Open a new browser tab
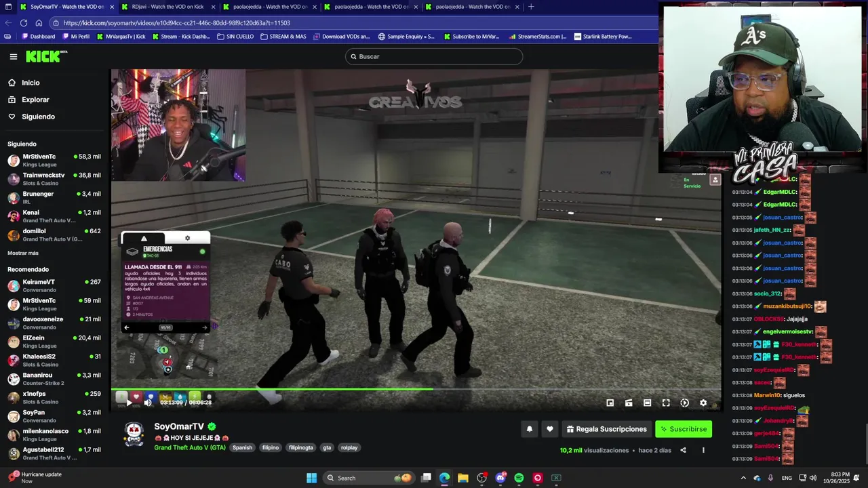This screenshot has height=488, width=868. (531, 7)
